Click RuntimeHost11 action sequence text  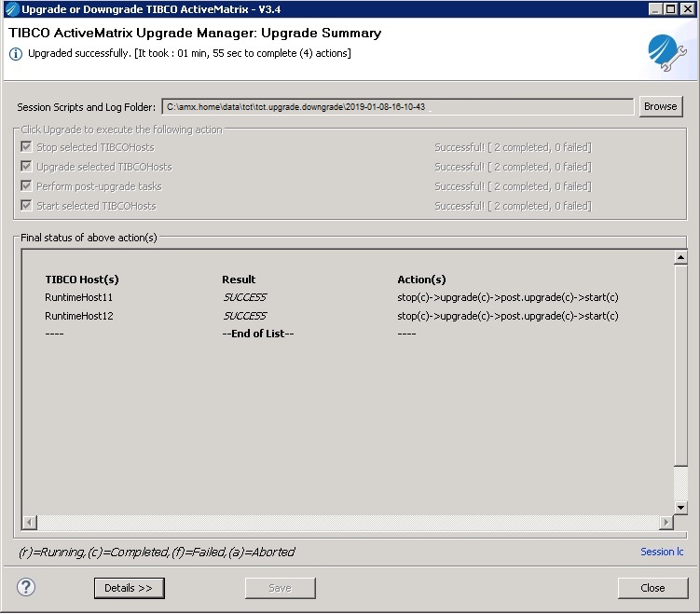pos(508,297)
